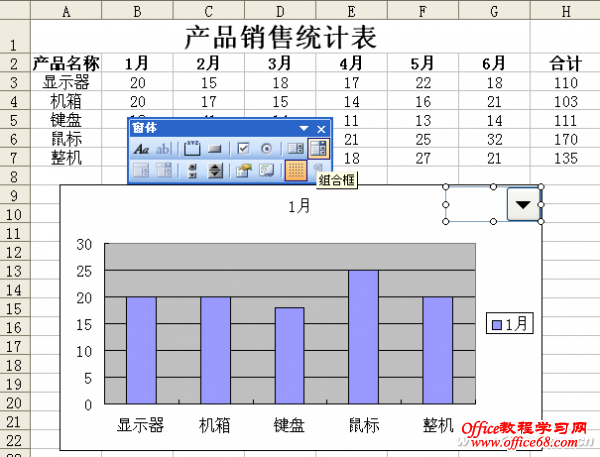Screen dimensions: 600x457
Task: Click the 显示器 cell in column A
Action: point(66,82)
